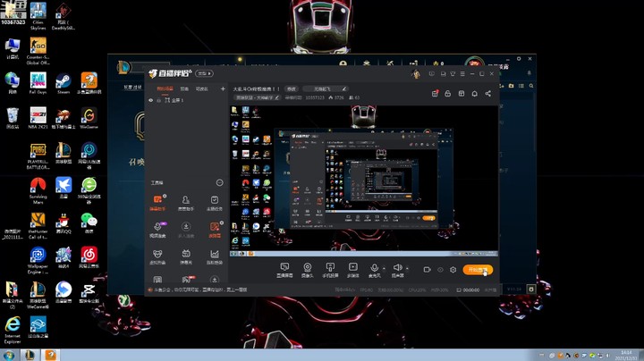Open the live data chart tool
The image size is (644, 361).
(215, 256)
